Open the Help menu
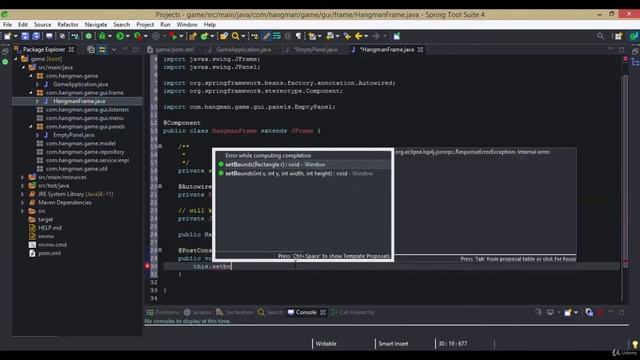This screenshot has height=360, width=640. coord(210,25)
